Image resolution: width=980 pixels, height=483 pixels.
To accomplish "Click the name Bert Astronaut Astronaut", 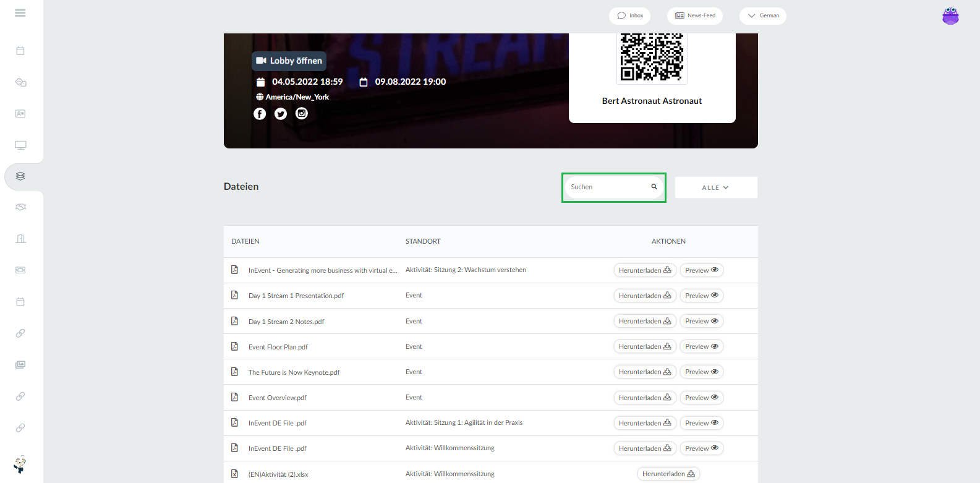I will [x=652, y=101].
